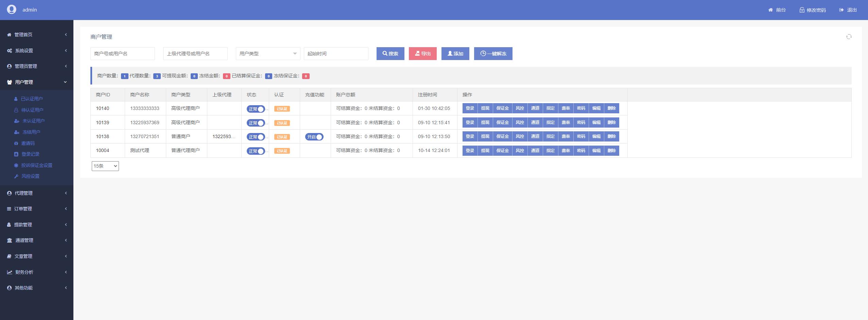Focus the 商户号或用户名 input field
The width and height of the screenshot is (868, 320).
point(123,54)
